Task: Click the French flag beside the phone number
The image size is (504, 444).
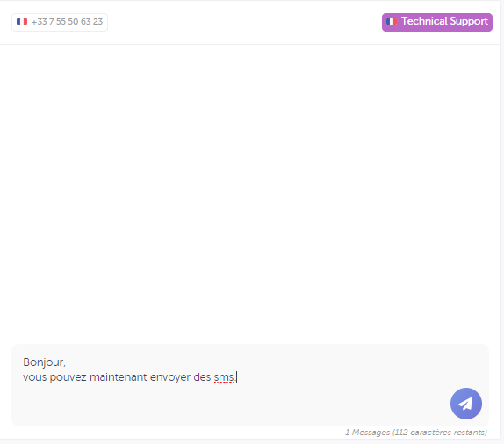Action: pos(22,22)
